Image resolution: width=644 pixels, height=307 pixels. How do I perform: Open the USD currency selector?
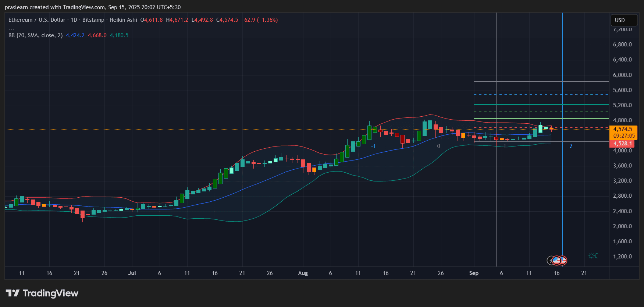[x=623, y=20]
